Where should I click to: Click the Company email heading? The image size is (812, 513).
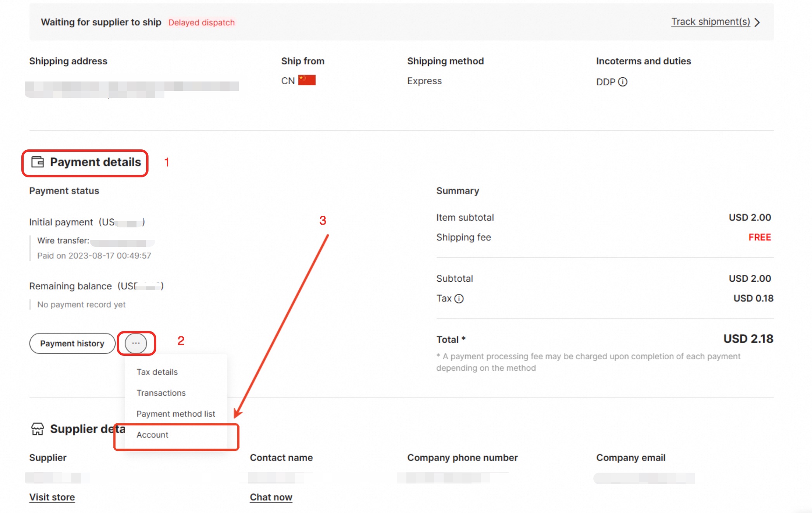[631, 458]
